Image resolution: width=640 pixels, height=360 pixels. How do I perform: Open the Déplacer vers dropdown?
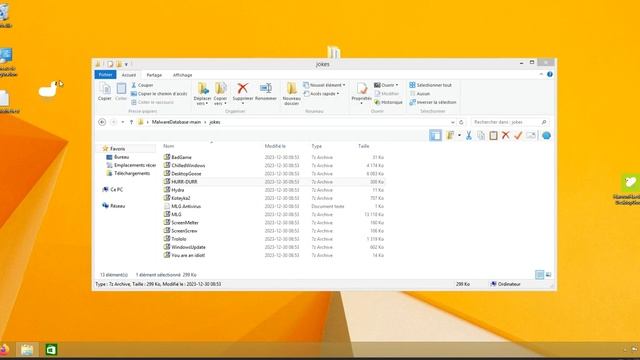click(x=202, y=94)
